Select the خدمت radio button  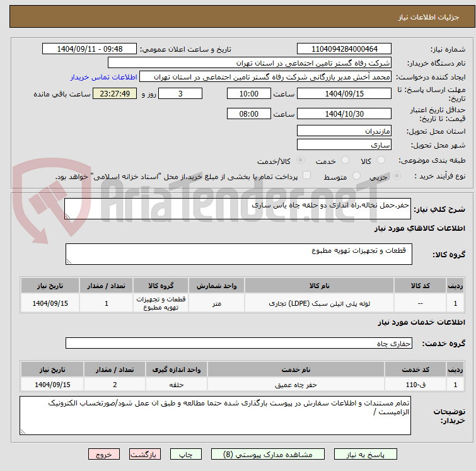pyautogui.click(x=345, y=160)
